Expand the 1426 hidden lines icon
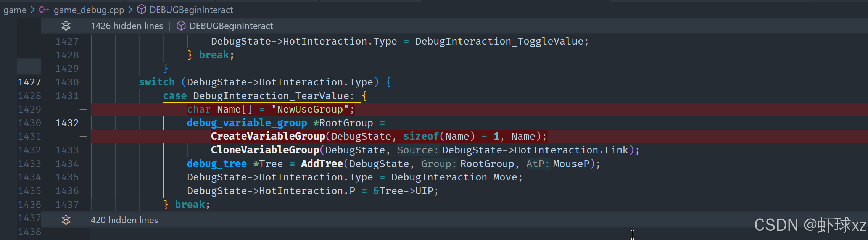This screenshot has width=868, height=240. (x=66, y=26)
